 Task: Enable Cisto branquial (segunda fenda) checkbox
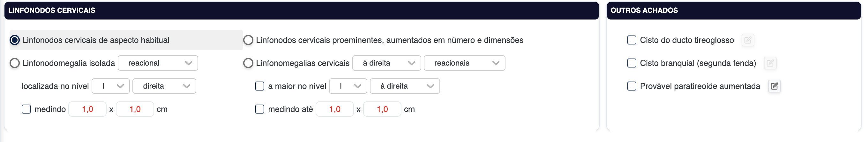(x=632, y=63)
